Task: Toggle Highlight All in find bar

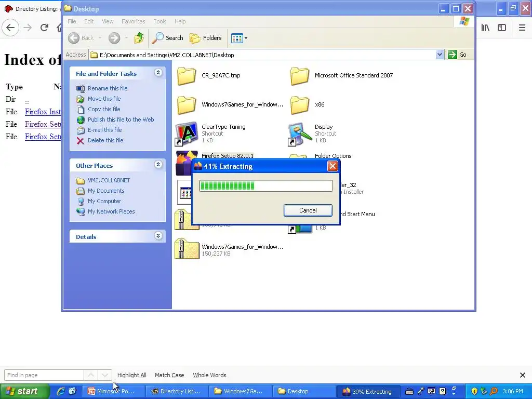Action: tap(131, 375)
